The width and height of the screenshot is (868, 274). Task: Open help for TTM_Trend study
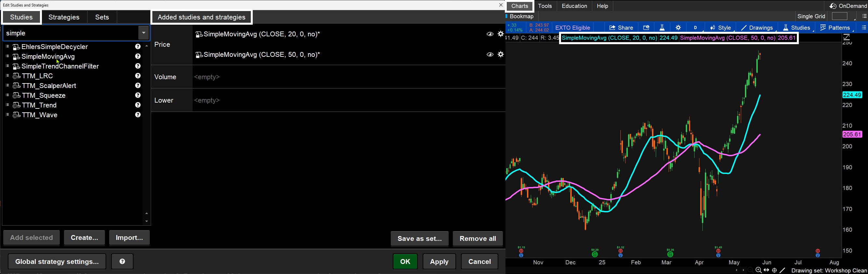click(x=138, y=106)
